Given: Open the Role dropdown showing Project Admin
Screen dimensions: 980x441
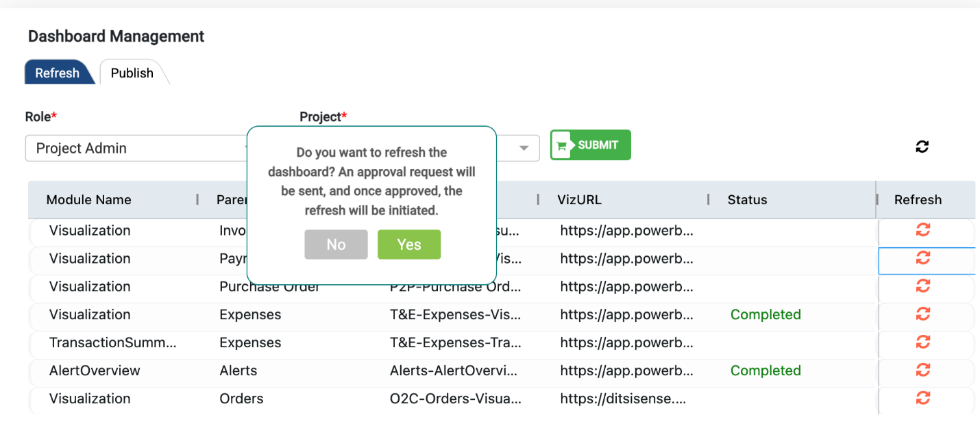Looking at the screenshot, I should (x=137, y=149).
